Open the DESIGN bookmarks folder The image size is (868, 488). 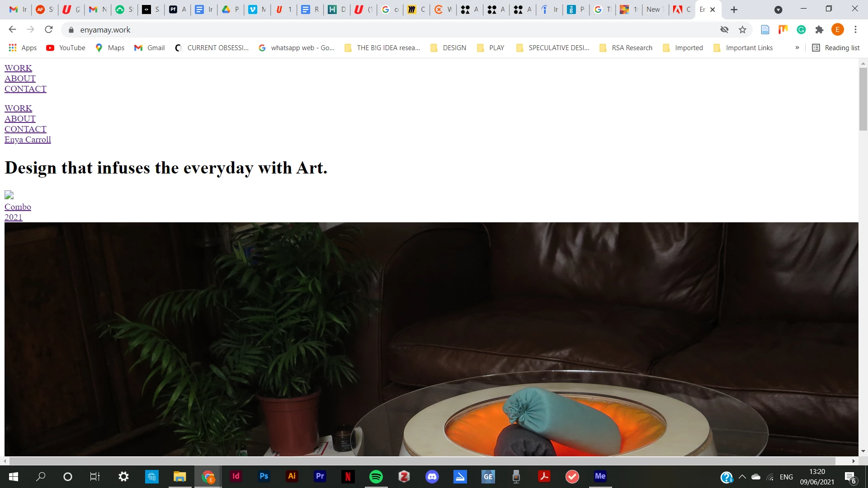coord(448,48)
